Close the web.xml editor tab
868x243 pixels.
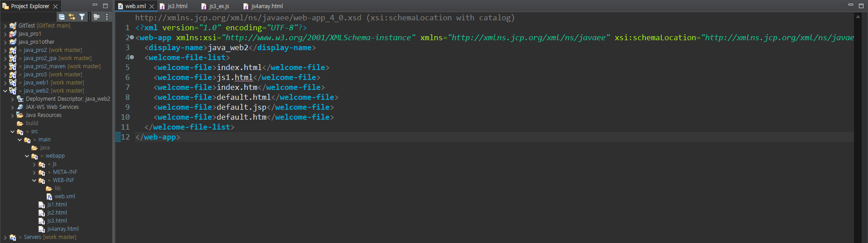(x=152, y=6)
